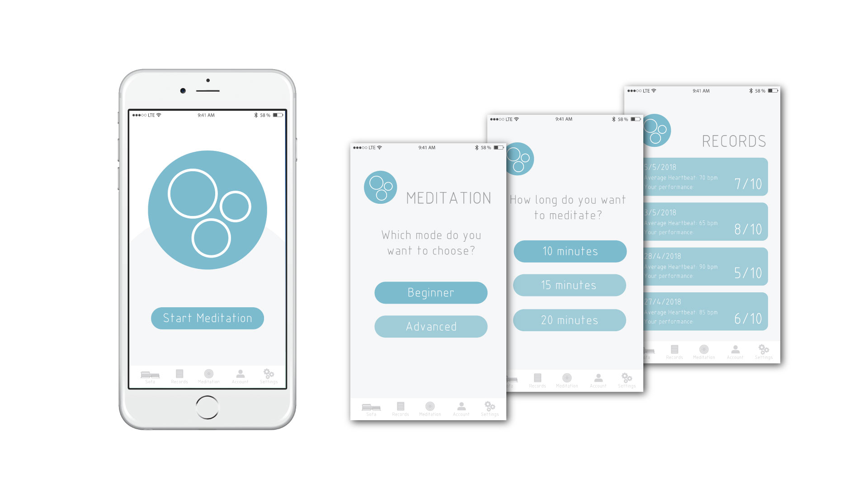Viewport: 868px width, 488px height.
Task: Tap the app logo icon on meditation screen
Action: pyautogui.click(x=380, y=187)
